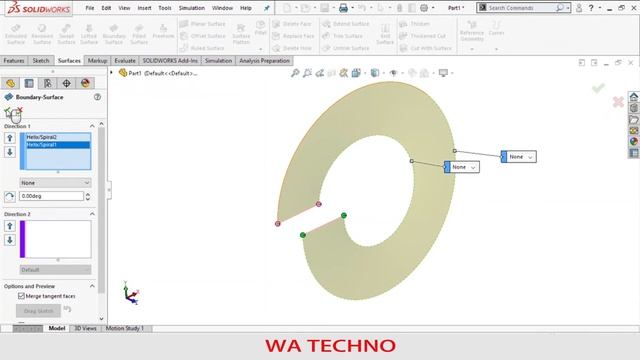Click the Drag Sketch button

click(38, 311)
